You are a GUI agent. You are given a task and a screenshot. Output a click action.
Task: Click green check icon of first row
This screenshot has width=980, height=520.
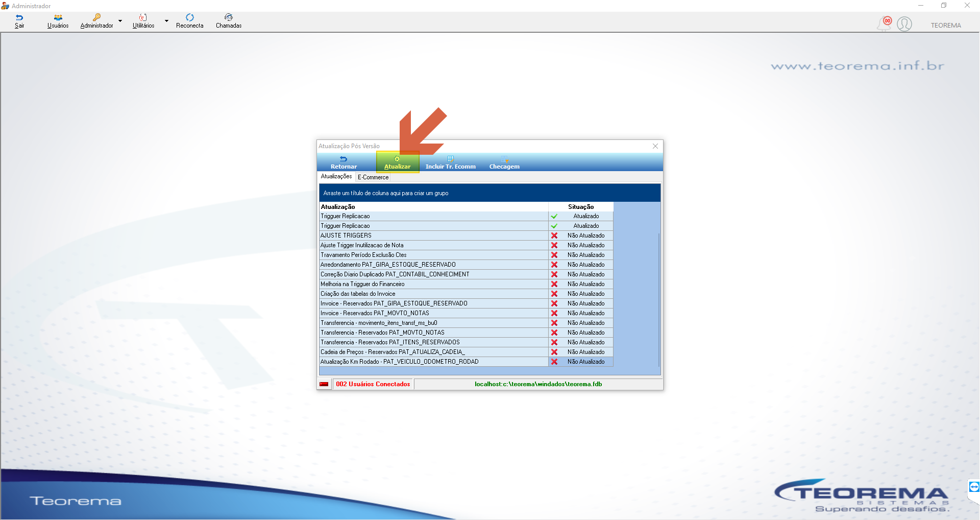[554, 217]
